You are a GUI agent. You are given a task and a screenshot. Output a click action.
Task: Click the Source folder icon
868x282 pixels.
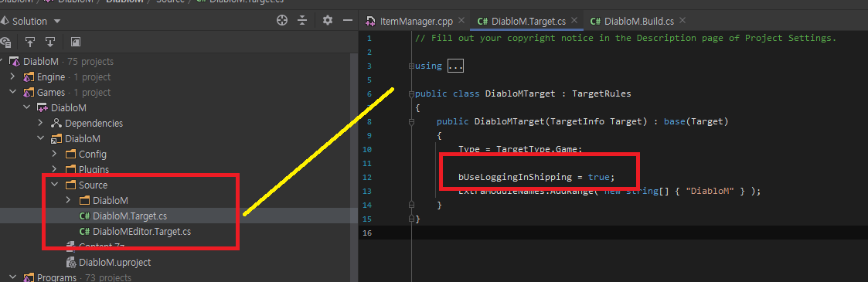tap(70, 185)
